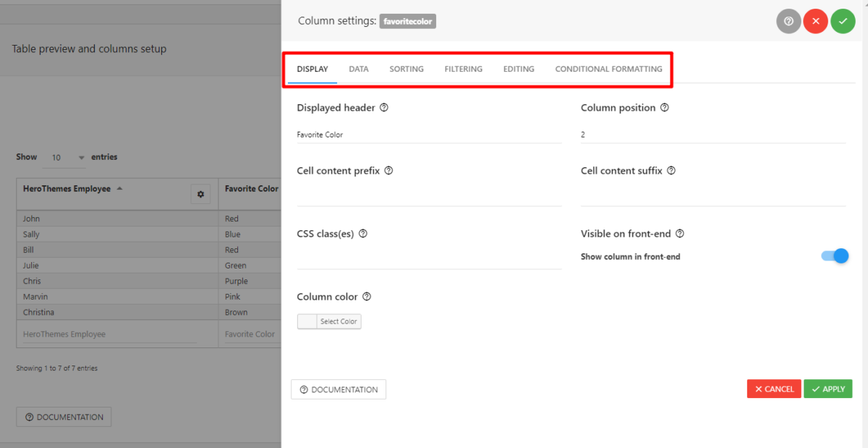Save settings with the green checkmark icon
Image resolution: width=868 pixels, height=448 pixels.
pos(843,21)
